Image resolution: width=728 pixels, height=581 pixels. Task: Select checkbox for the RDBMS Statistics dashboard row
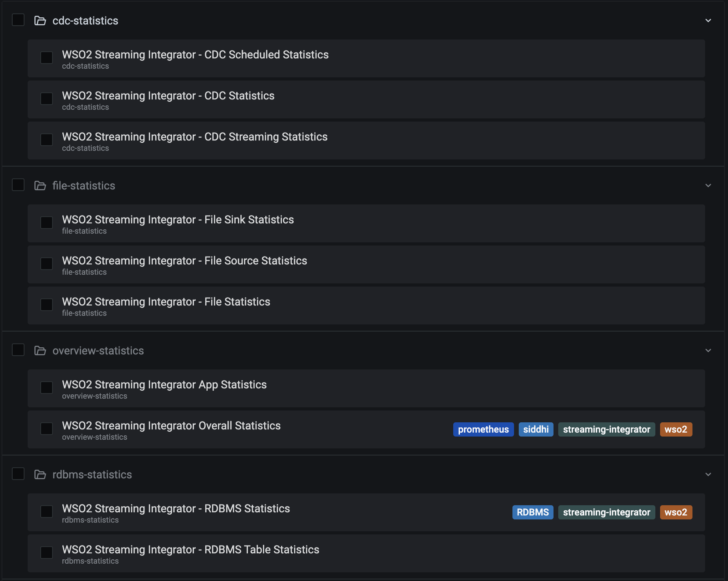(x=47, y=512)
